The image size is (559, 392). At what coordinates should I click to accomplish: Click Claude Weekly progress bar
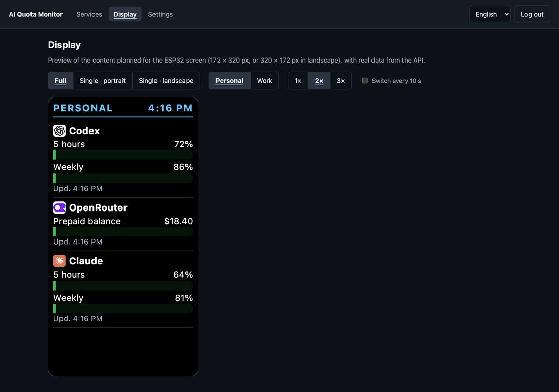coord(123,309)
